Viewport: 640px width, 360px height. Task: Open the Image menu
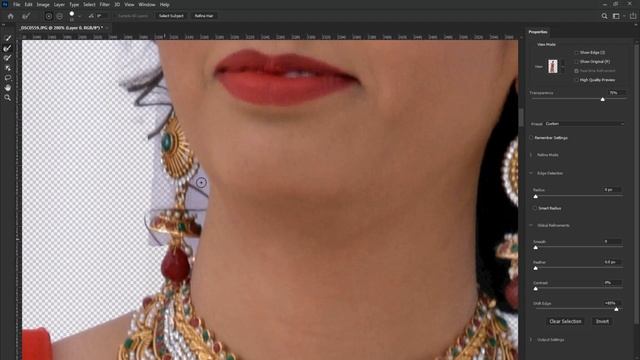[x=43, y=4]
